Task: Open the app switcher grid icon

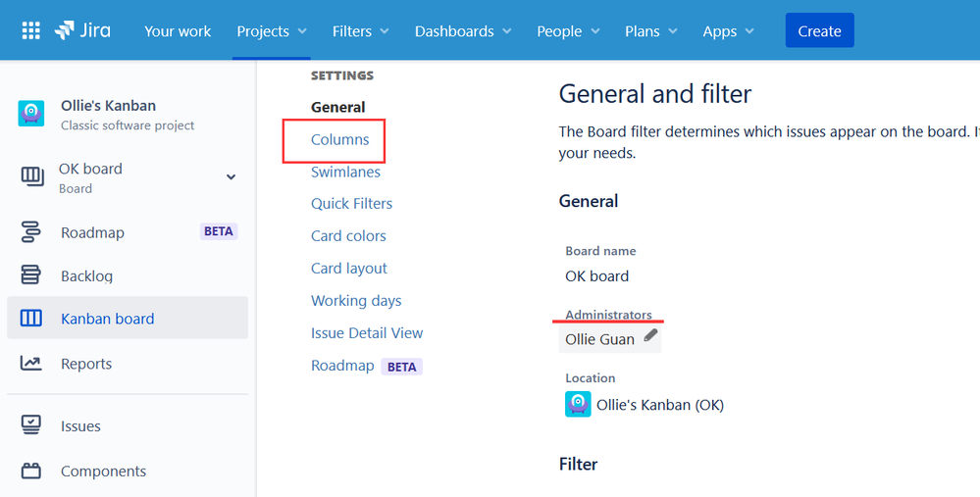Action: point(30,30)
